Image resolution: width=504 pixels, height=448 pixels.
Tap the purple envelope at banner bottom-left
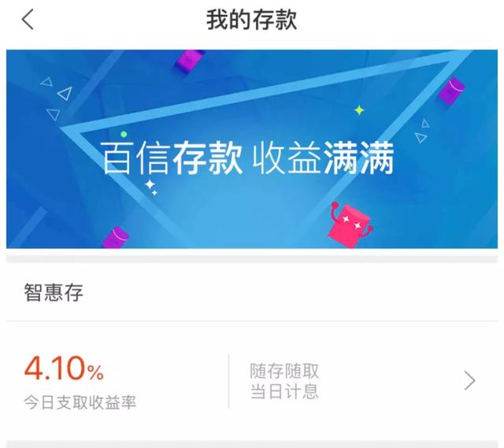point(116,238)
